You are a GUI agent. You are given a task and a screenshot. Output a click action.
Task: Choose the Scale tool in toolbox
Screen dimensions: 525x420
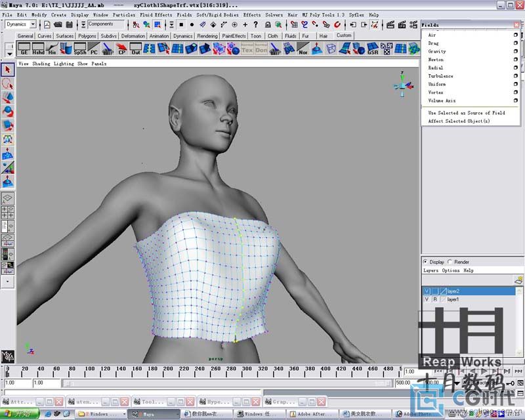tap(8, 125)
